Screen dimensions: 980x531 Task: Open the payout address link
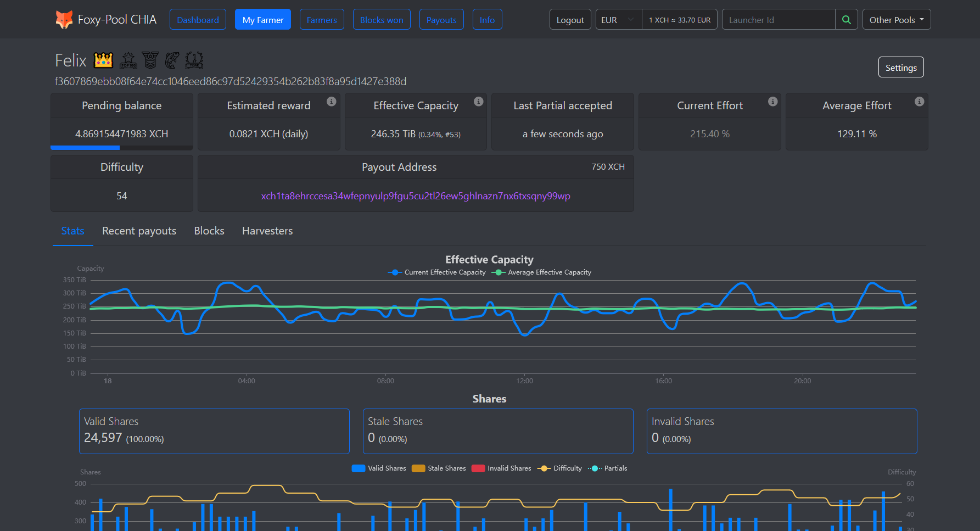(416, 196)
